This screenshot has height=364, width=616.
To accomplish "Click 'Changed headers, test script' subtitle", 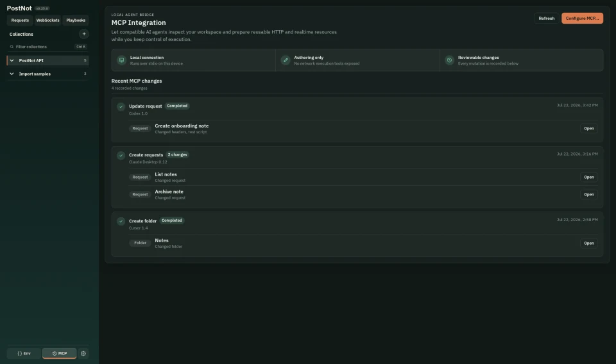I will tap(181, 132).
